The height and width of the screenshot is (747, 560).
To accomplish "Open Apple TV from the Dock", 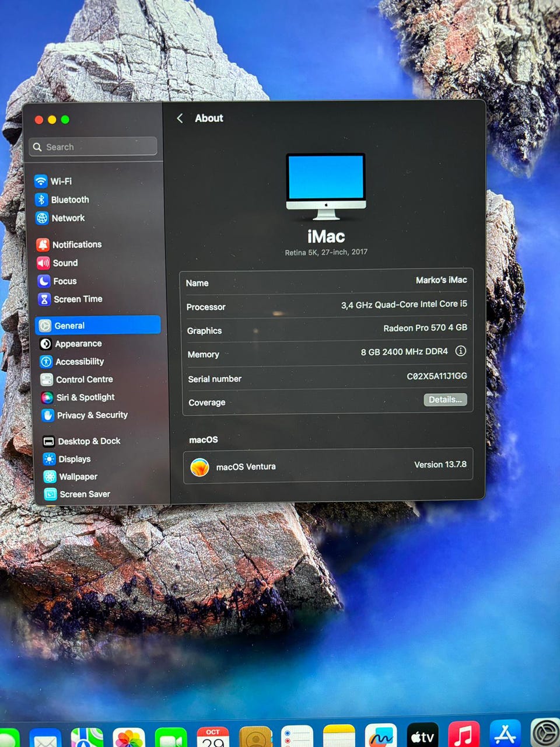I will (x=422, y=735).
